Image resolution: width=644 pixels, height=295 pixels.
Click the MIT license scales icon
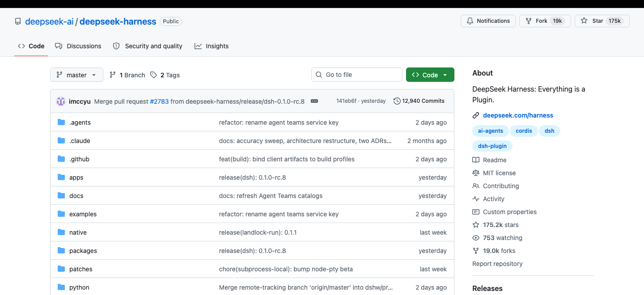pyautogui.click(x=476, y=173)
